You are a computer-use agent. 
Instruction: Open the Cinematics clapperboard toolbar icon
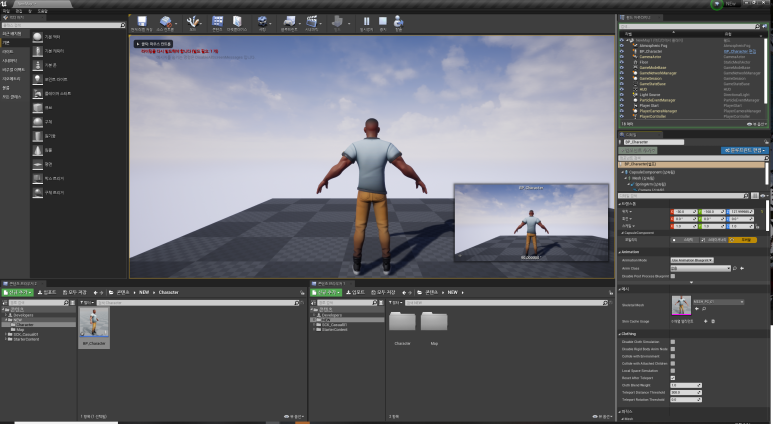click(x=312, y=21)
